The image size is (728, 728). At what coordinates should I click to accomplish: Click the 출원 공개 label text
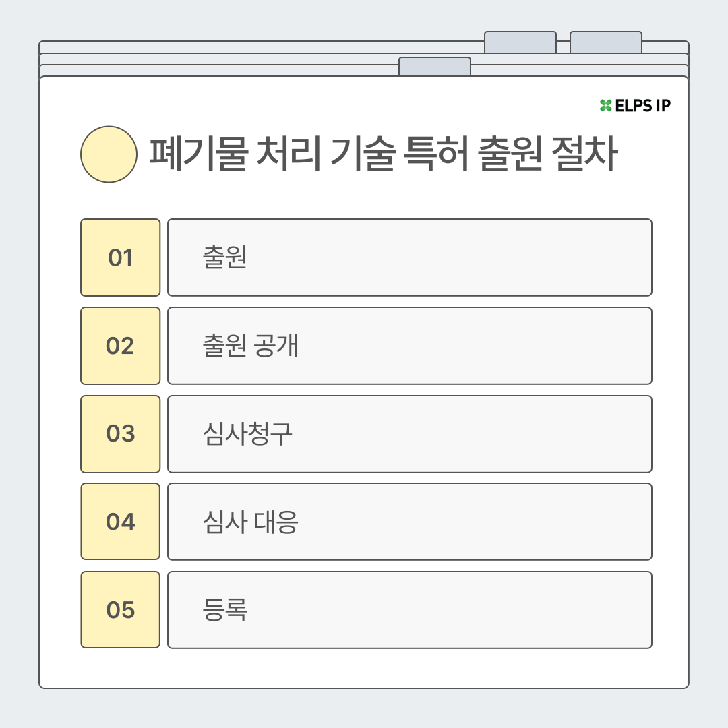tap(250, 346)
